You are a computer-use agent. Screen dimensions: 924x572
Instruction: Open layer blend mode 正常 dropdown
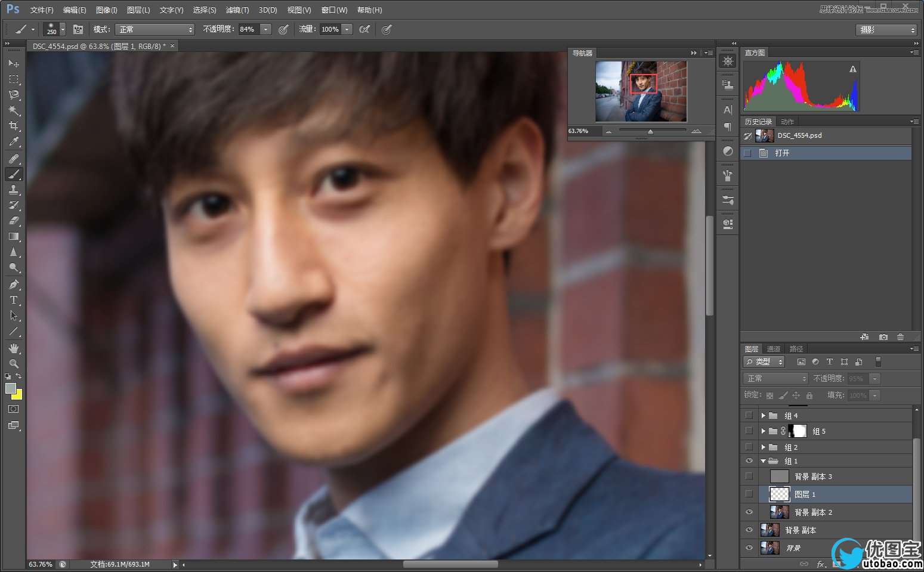pos(775,379)
